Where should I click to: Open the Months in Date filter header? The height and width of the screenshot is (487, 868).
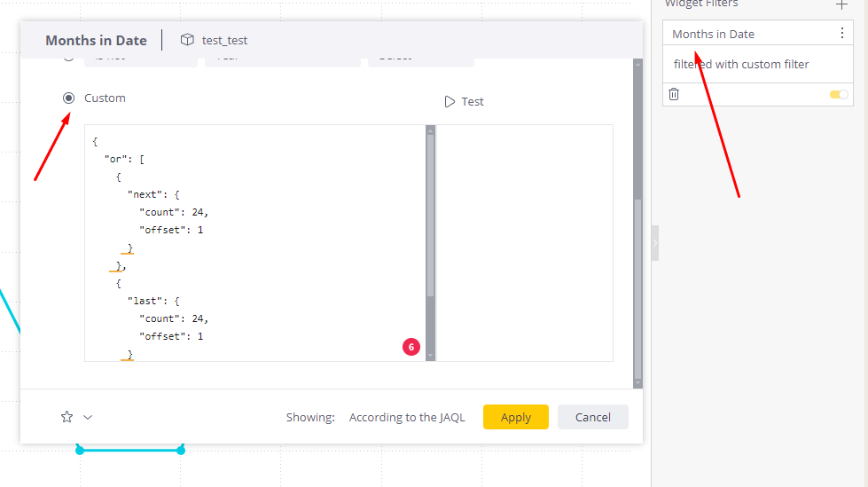(x=713, y=34)
